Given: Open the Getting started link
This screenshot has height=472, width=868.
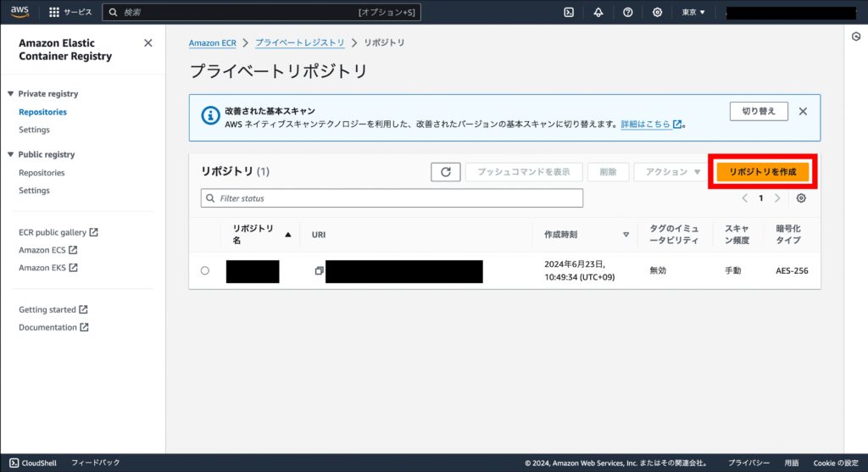Looking at the screenshot, I should click(53, 310).
